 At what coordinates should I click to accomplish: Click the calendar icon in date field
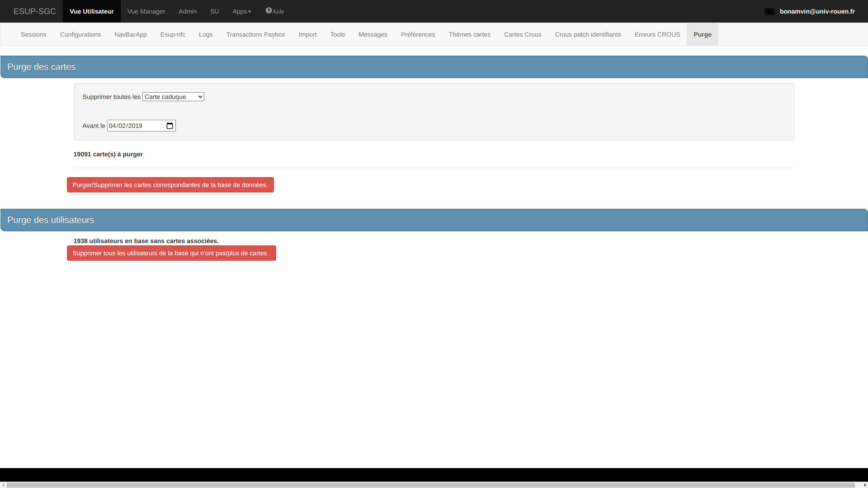pyautogui.click(x=170, y=126)
